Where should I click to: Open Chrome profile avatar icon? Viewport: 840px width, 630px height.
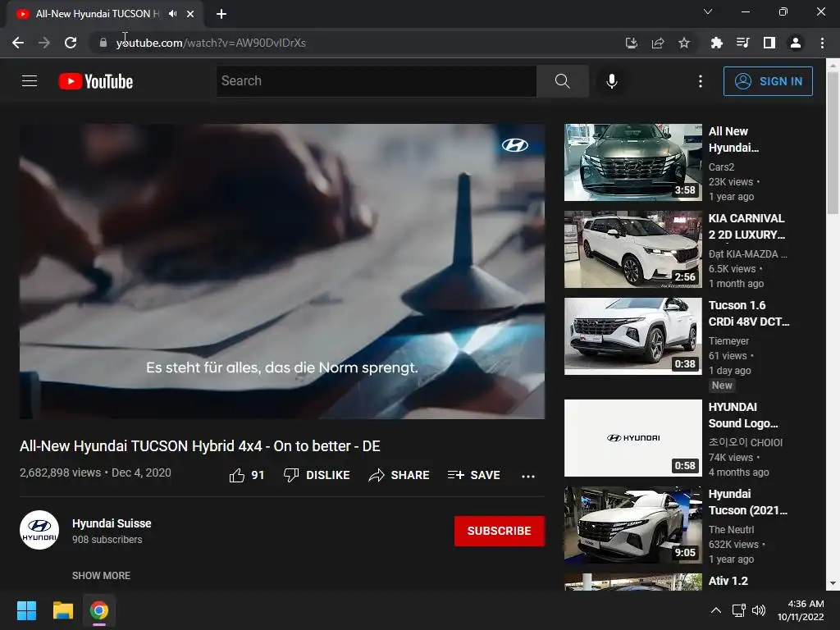pos(796,43)
